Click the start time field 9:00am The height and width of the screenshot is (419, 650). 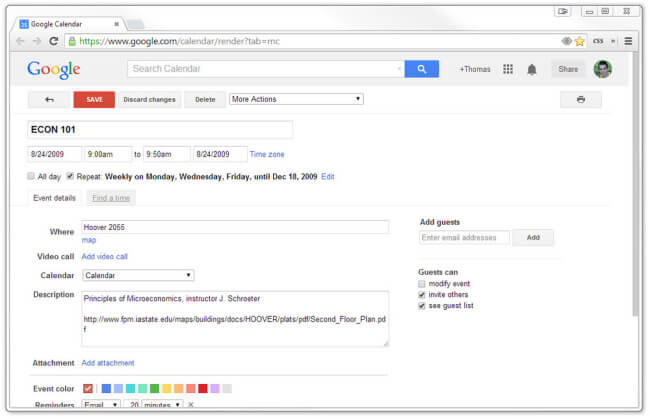pos(108,154)
